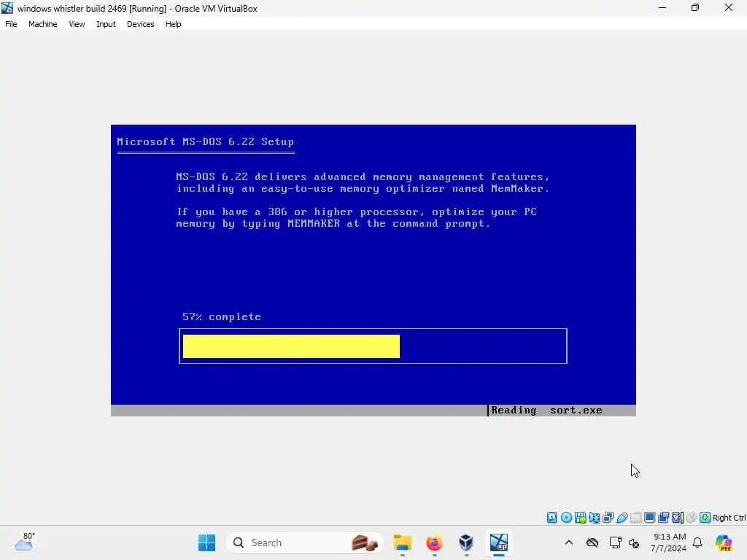This screenshot has height=560, width=747.
Task: Click the network adapters indicator icon
Action: tap(608, 518)
